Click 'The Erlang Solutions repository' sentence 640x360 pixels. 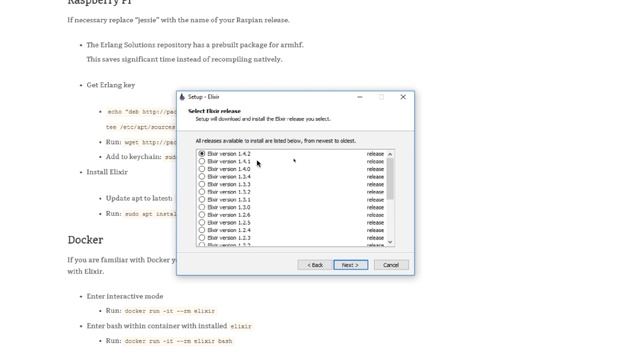pyautogui.click(x=195, y=45)
